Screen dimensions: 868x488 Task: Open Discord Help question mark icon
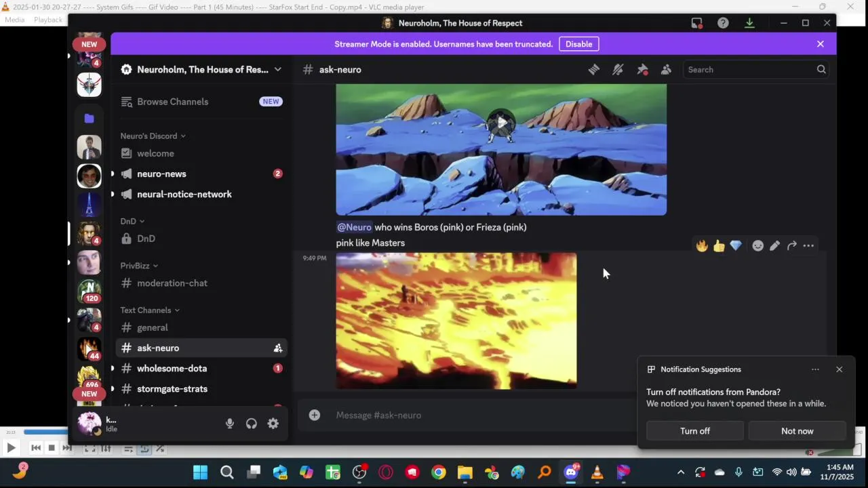click(x=723, y=23)
